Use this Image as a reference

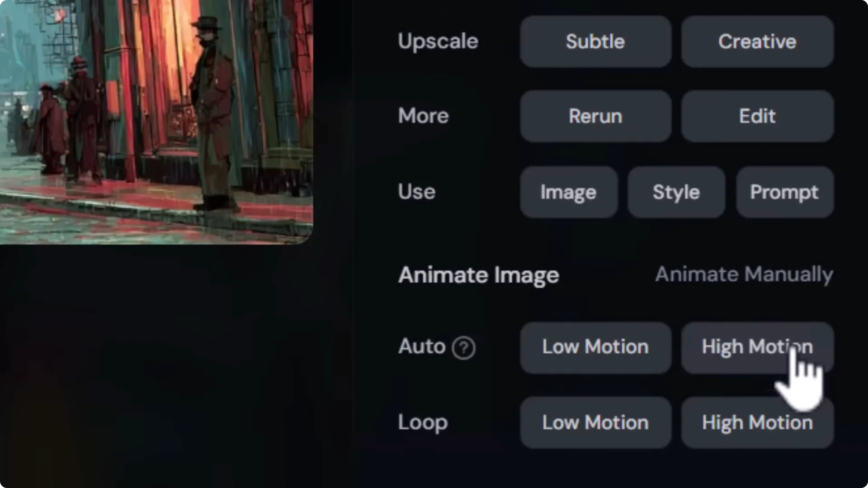point(568,192)
